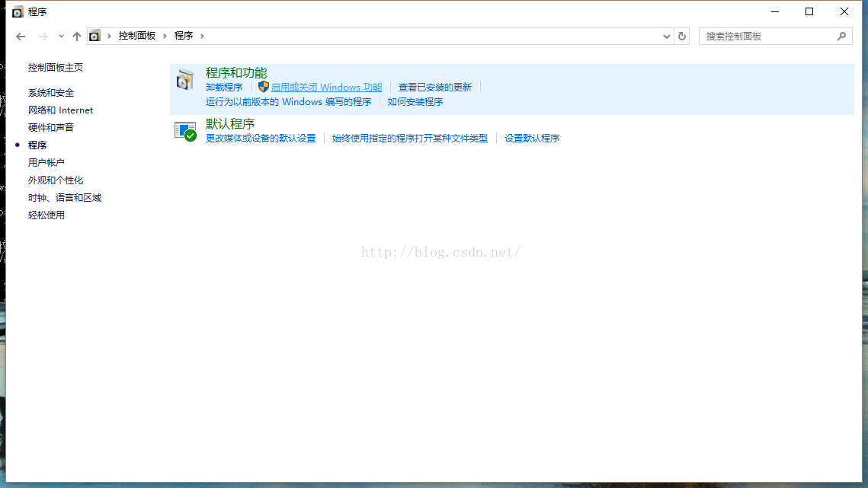The width and height of the screenshot is (868, 488).
Task: Open the recent locations dropdown arrow
Action: tap(61, 36)
